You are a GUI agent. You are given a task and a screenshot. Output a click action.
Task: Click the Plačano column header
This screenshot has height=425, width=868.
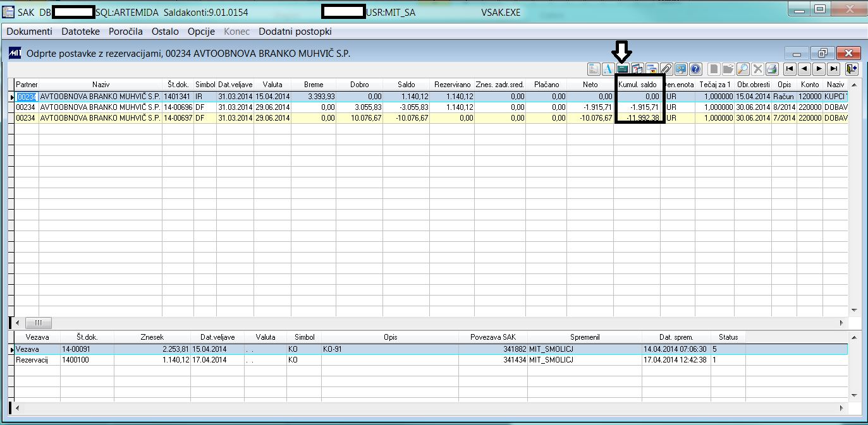click(x=546, y=85)
